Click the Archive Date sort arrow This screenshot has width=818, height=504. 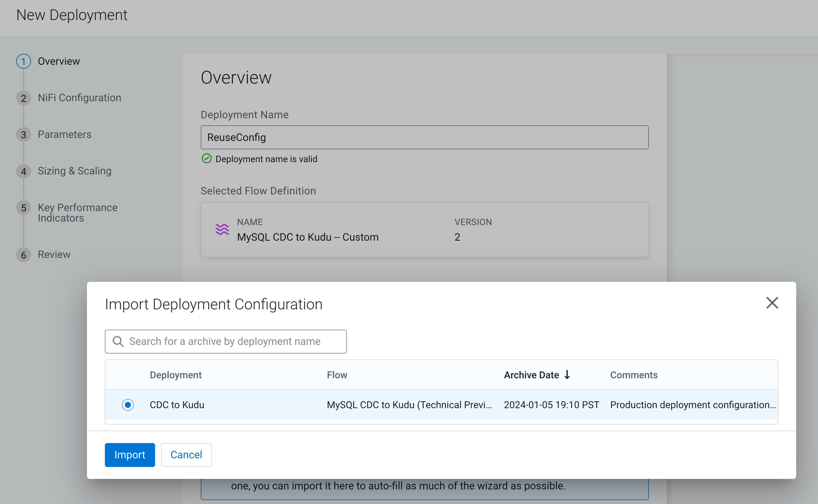[567, 375]
